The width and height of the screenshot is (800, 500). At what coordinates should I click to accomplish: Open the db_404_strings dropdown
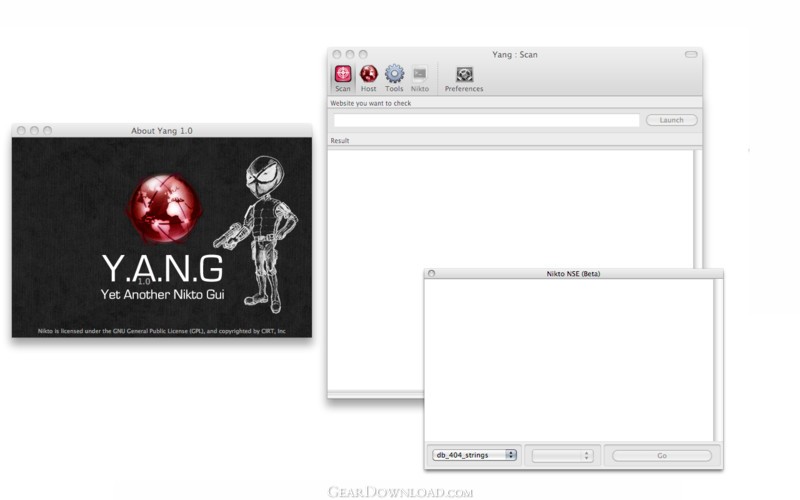pyautogui.click(x=474, y=455)
